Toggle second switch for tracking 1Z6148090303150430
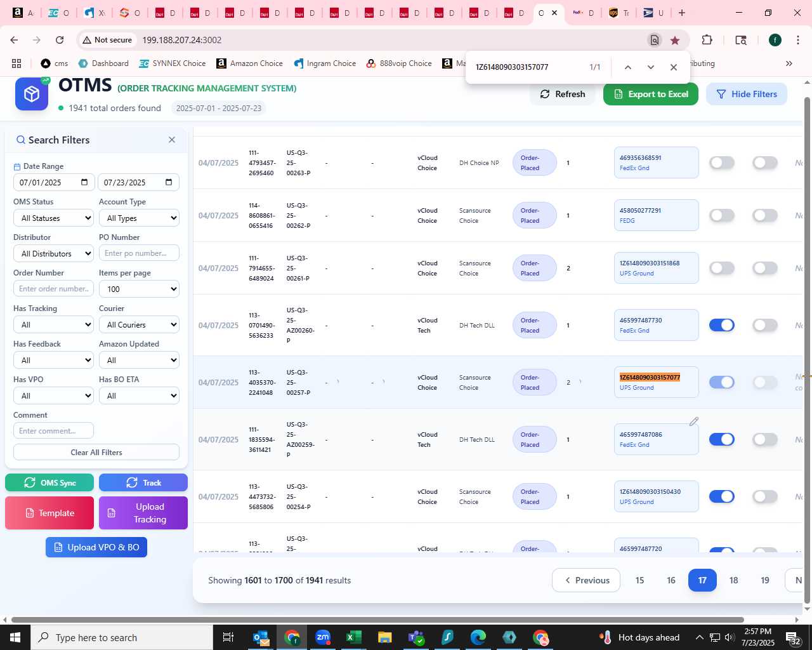 [765, 497]
